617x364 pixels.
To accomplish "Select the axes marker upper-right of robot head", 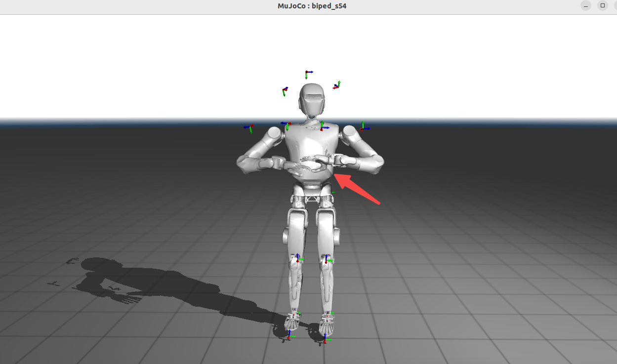I will pos(337,85).
